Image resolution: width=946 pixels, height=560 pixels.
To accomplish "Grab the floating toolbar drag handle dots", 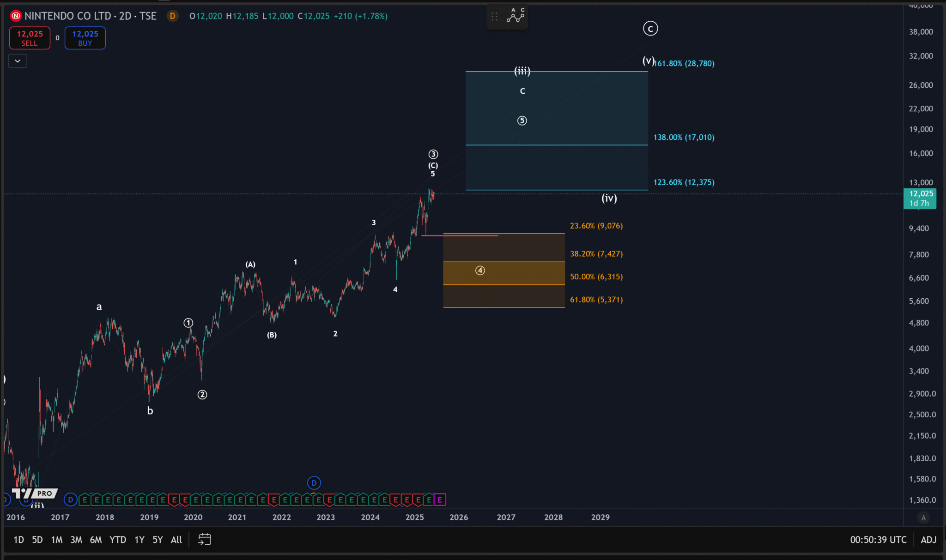I will click(x=494, y=17).
